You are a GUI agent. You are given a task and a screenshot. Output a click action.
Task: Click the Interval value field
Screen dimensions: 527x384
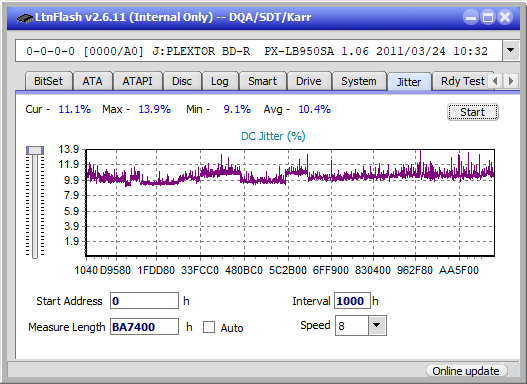tap(352, 300)
